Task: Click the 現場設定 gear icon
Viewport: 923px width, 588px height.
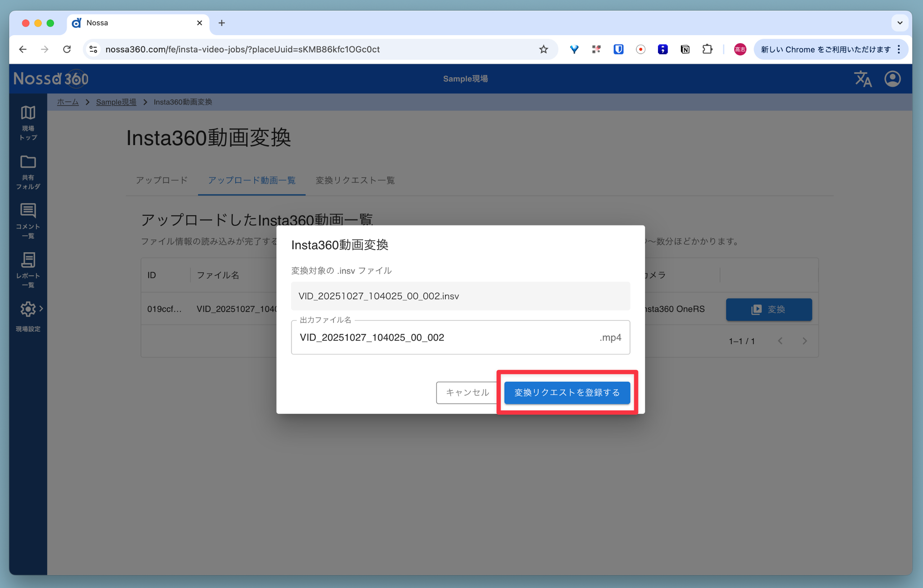Action: coord(27,309)
